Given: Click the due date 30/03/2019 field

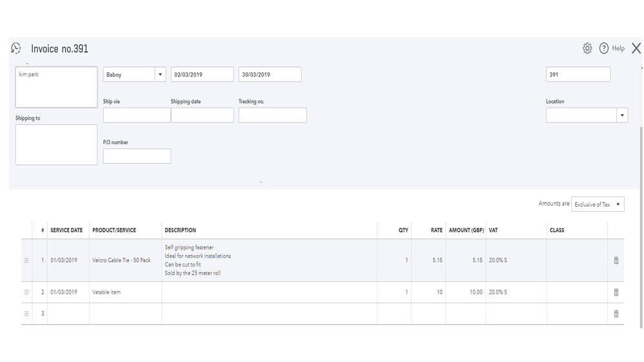Looking at the screenshot, I should [x=269, y=75].
